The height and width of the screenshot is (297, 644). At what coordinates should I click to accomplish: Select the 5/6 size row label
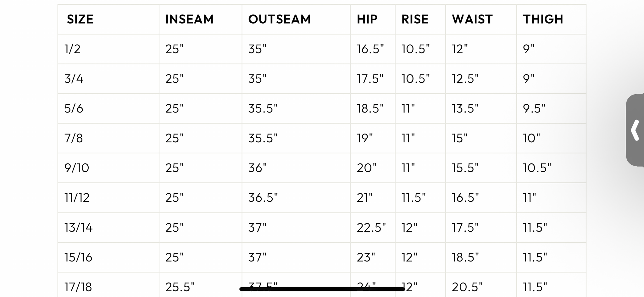pyautogui.click(x=74, y=108)
